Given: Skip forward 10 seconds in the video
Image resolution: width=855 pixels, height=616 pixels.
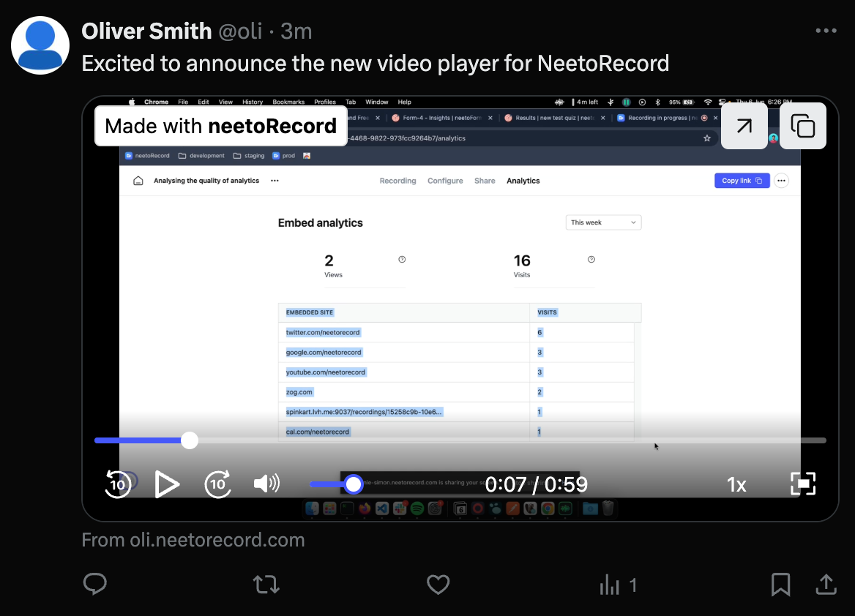Looking at the screenshot, I should [x=217, y=484].
